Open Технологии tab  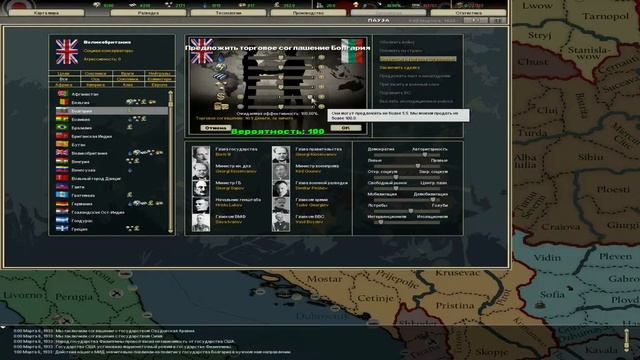228,13
